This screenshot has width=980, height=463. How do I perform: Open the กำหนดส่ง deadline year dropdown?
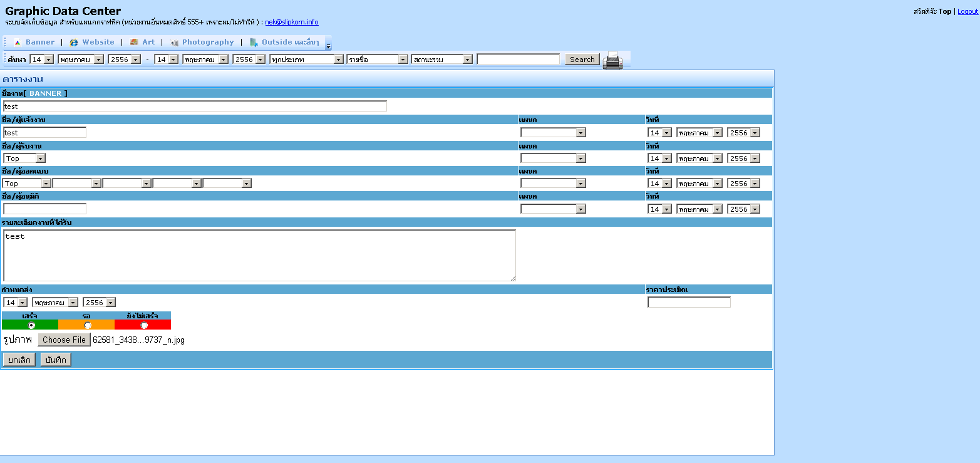coord(99,303)
